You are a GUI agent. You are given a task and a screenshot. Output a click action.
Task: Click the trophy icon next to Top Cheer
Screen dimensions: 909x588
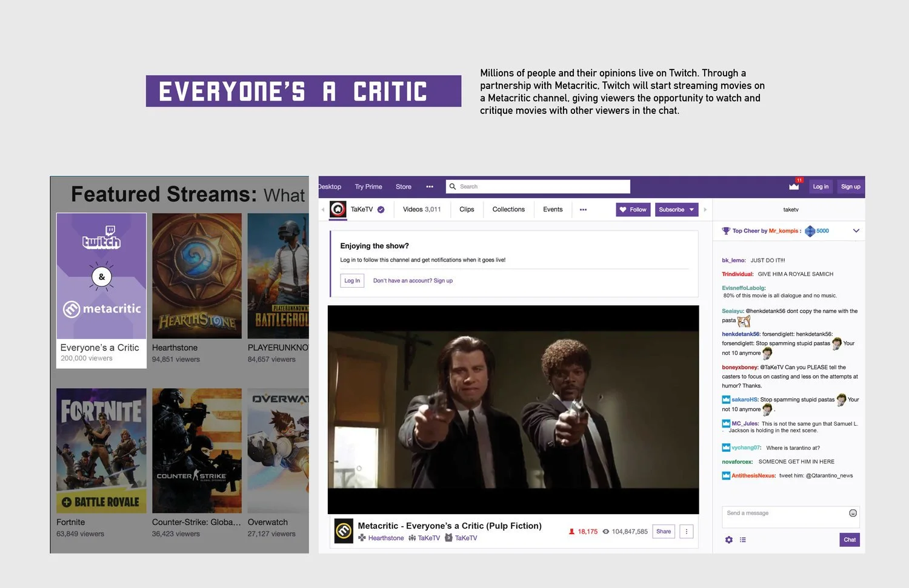(725, 231)
